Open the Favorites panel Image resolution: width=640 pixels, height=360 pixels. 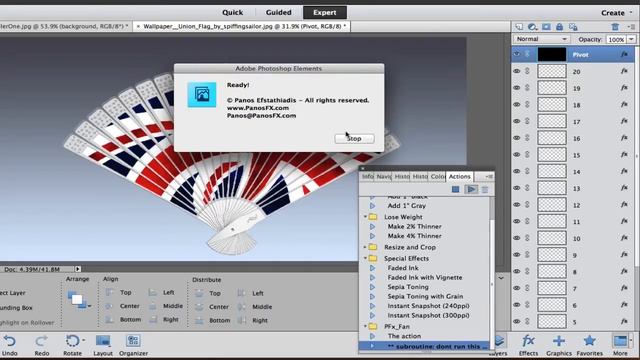pyautogui.click(x=589, y=345)
